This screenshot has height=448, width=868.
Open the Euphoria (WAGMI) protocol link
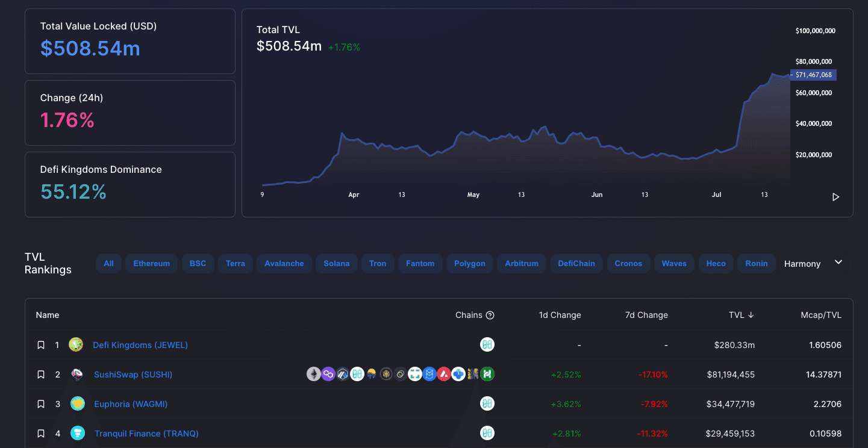[131, 404]
